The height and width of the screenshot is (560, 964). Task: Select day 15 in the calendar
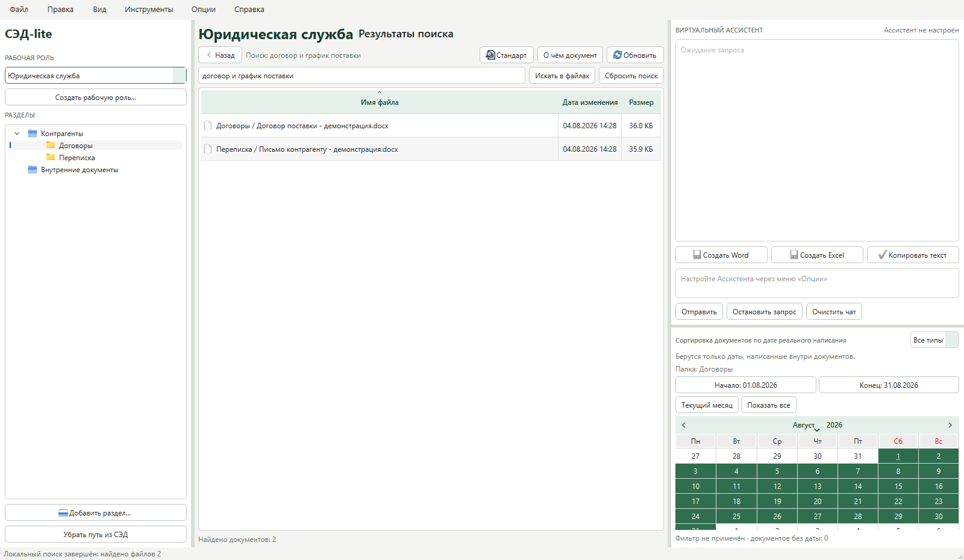[898, 486]
